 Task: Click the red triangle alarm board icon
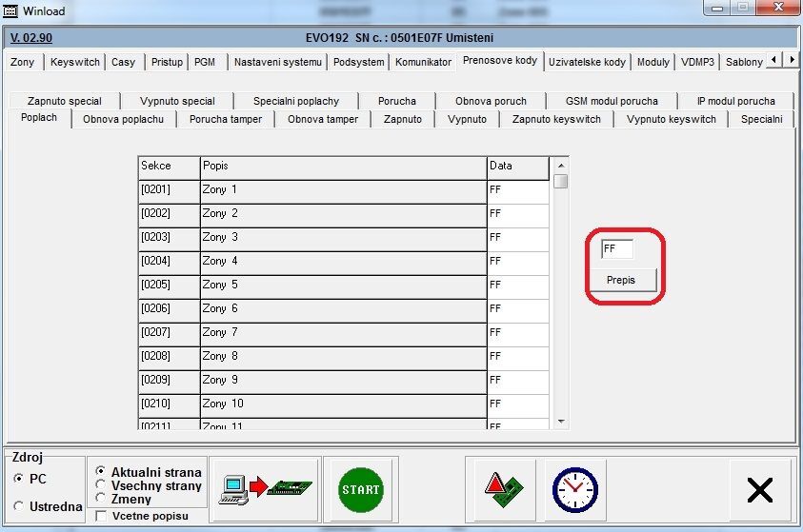[x=498, y=489]
